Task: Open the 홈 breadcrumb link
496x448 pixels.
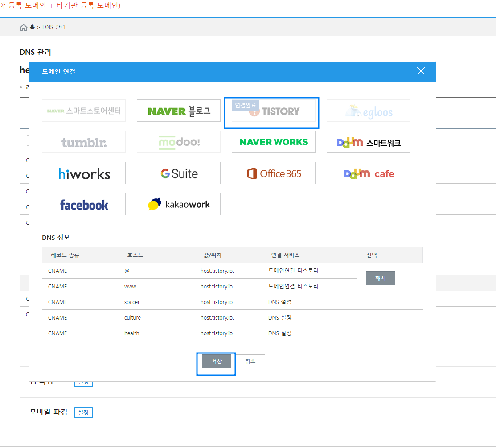Action: [x=32, y=27]
